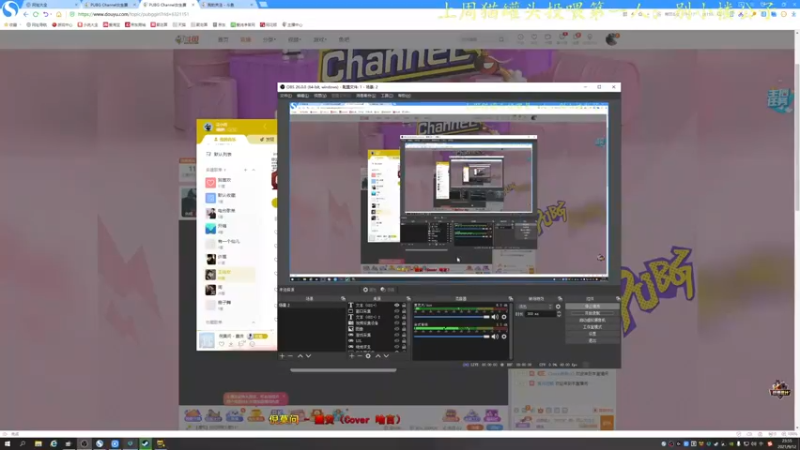Open OBS View menu
Viewport: 800px width, 450px height.
pos(320,95)
